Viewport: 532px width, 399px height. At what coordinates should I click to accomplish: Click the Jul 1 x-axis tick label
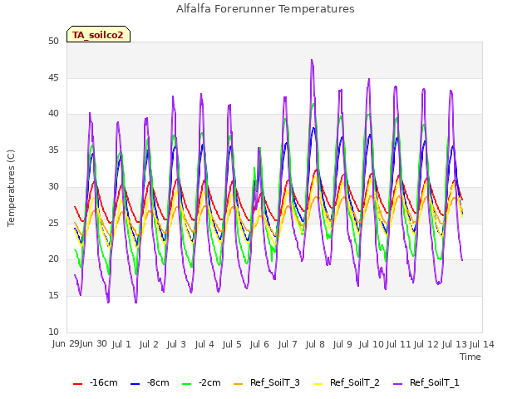(121, 344)
